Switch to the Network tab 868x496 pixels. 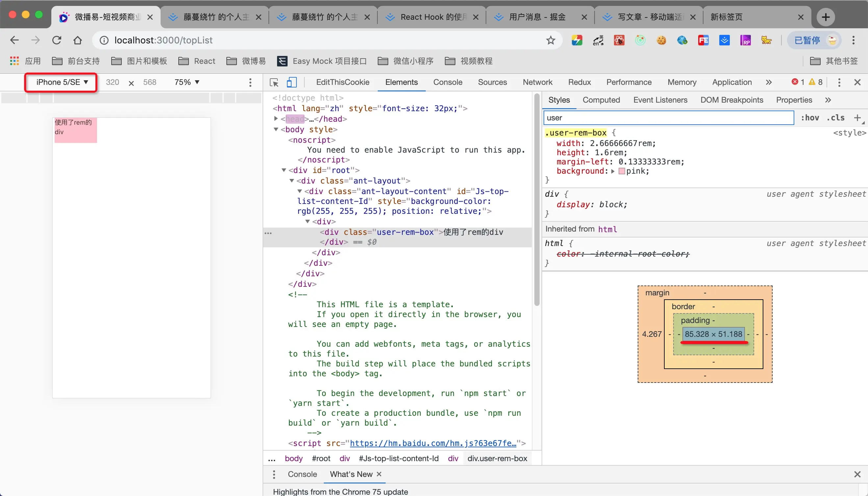click(x=537, y=83)
